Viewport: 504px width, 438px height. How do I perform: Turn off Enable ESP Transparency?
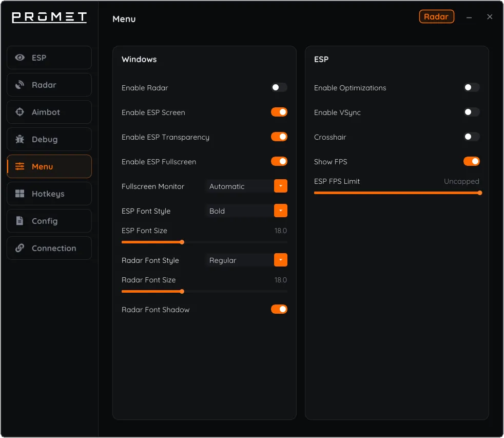pyautogui.click(x=279, y=137)
